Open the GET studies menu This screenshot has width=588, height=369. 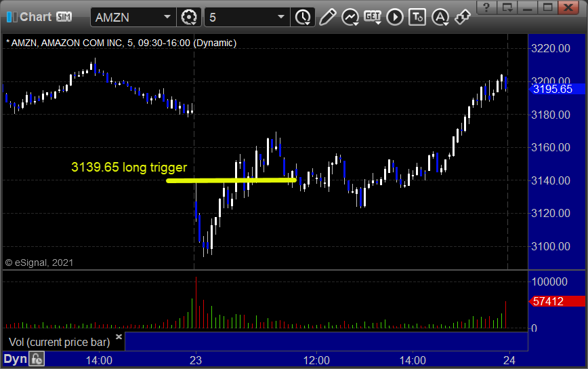click(373, 17)
